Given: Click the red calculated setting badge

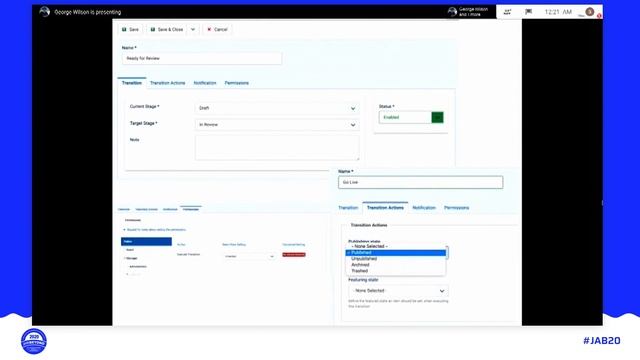Looking at the screenshot, I should pyautogui.click(x=294, y=255).
